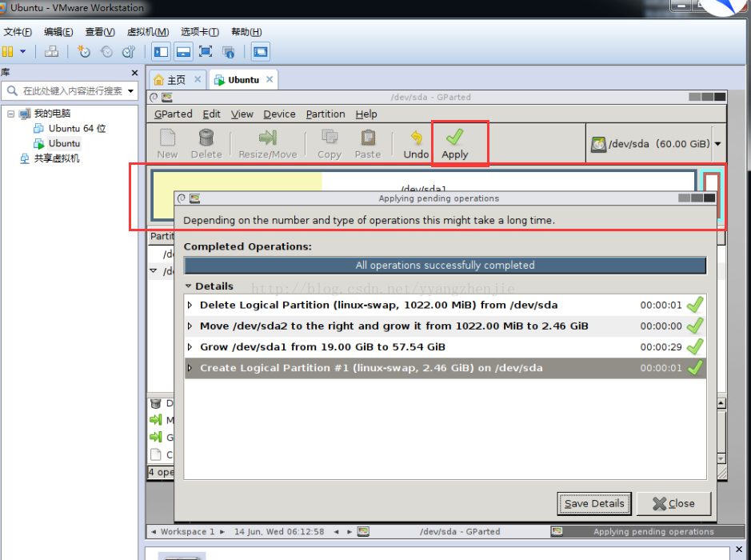Screen dimensions: 751x560
Task: Expand Delete Logical Partition operation details
Action: tap(190, 305)
